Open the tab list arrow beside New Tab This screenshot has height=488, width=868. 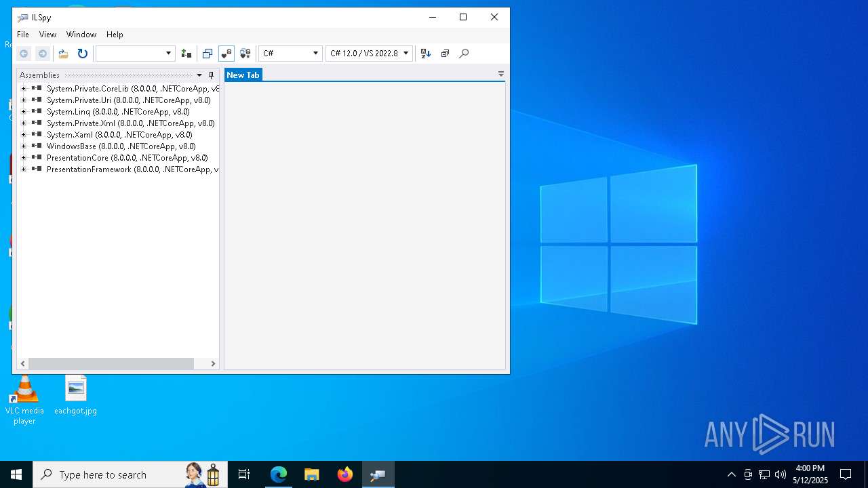(501, 74)
